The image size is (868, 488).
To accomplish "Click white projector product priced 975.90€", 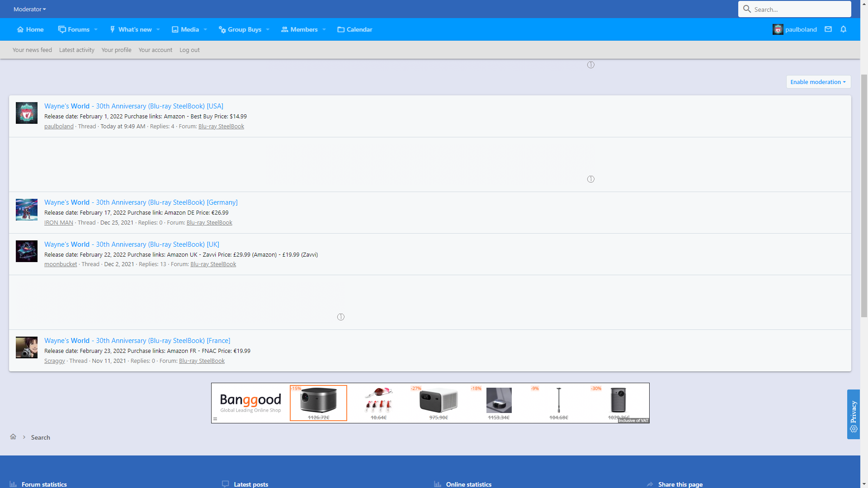I will (439, 403).
